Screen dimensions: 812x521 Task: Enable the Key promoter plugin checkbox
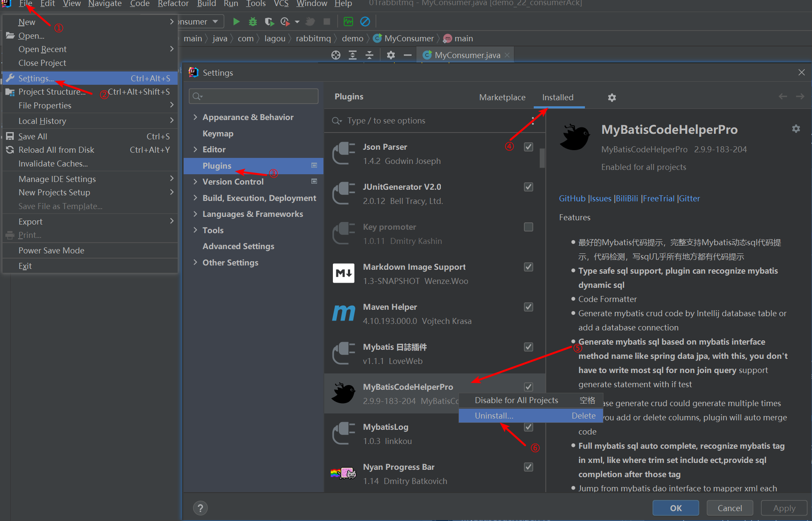point(529,227)
